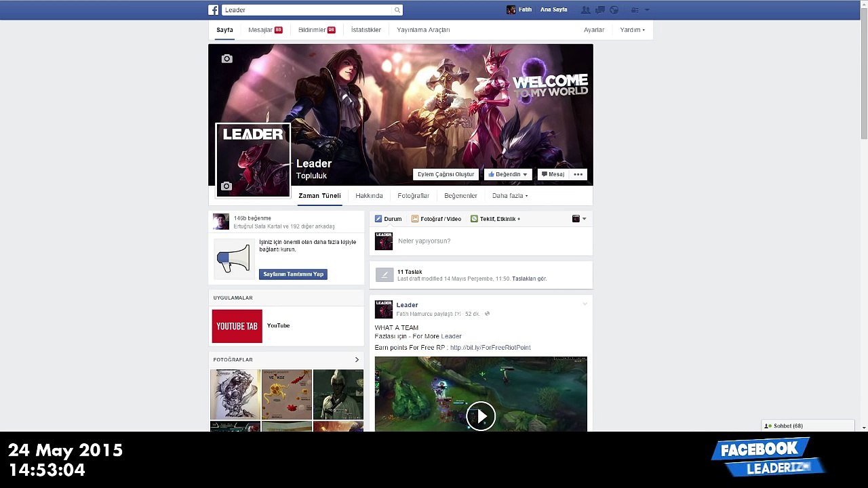
Task: Click the public globe icon on the post
Action: (487, 314)
